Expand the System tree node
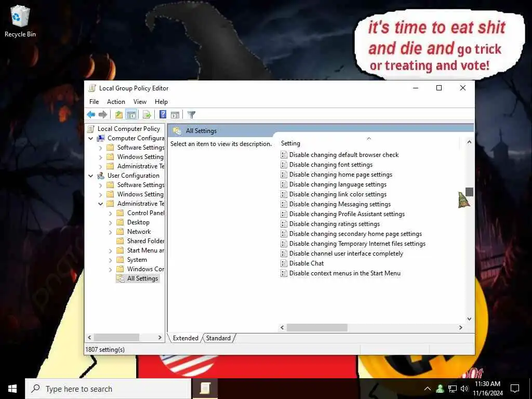Image resolution: width=532 pixels, height=399 pixels. [x=110, y=260]
